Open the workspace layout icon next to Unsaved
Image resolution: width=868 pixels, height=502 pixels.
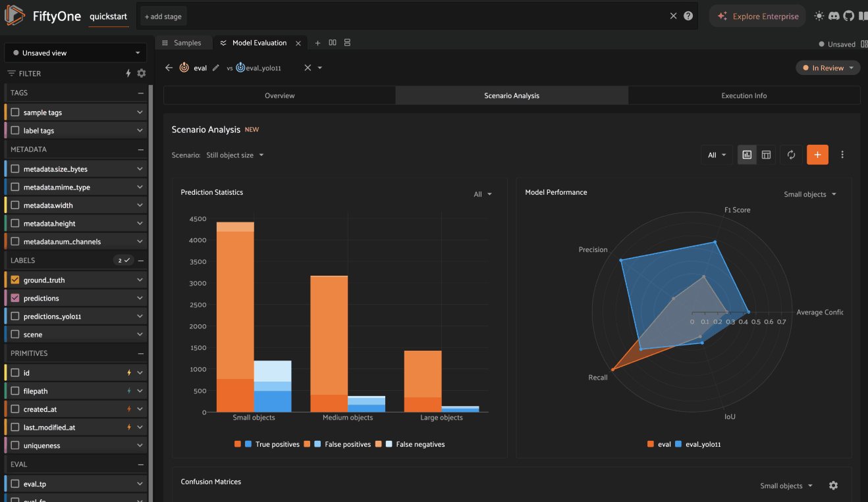[864, 44]
